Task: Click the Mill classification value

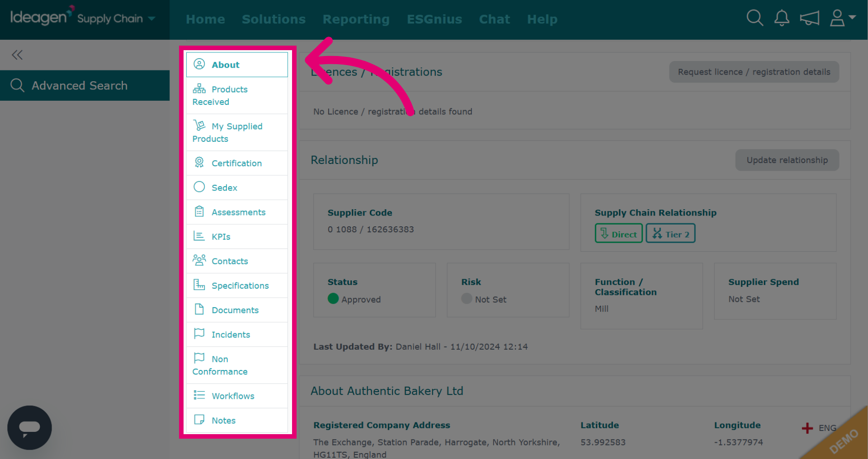Action: tap(602, 309)
